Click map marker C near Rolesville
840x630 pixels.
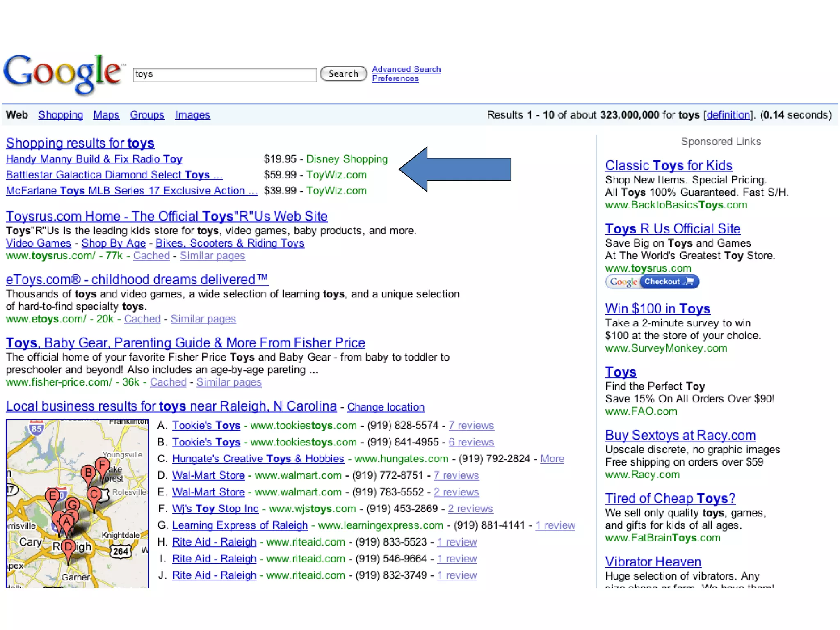pyautogui.click(x=94, y=494)
